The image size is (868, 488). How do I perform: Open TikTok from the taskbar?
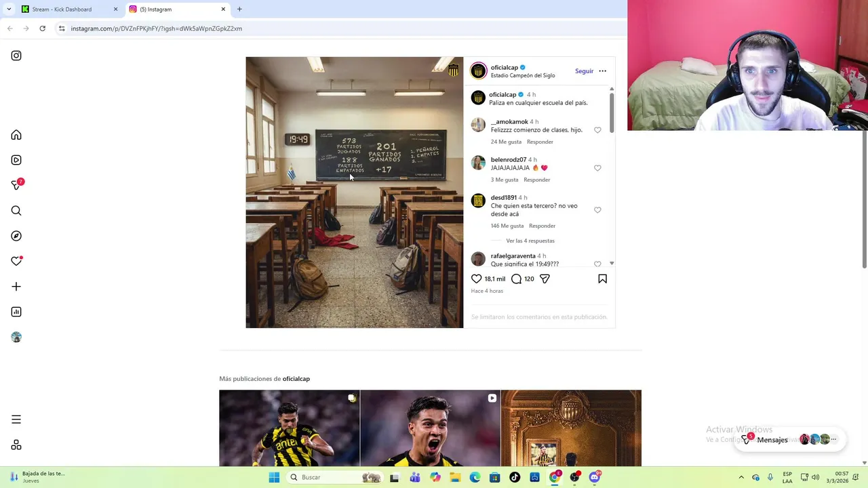[x=515, y=477]
